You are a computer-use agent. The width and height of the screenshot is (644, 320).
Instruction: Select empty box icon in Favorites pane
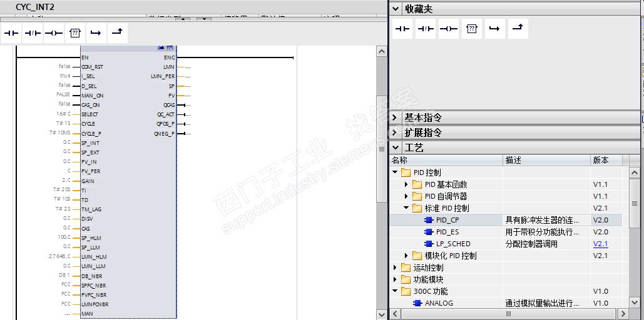tap(472, 29)
